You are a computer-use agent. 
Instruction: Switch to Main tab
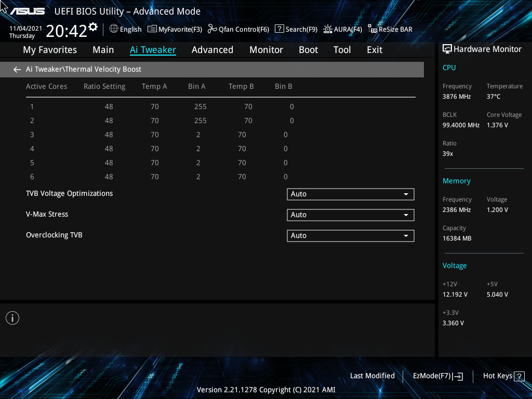click(x=103, y=50)
